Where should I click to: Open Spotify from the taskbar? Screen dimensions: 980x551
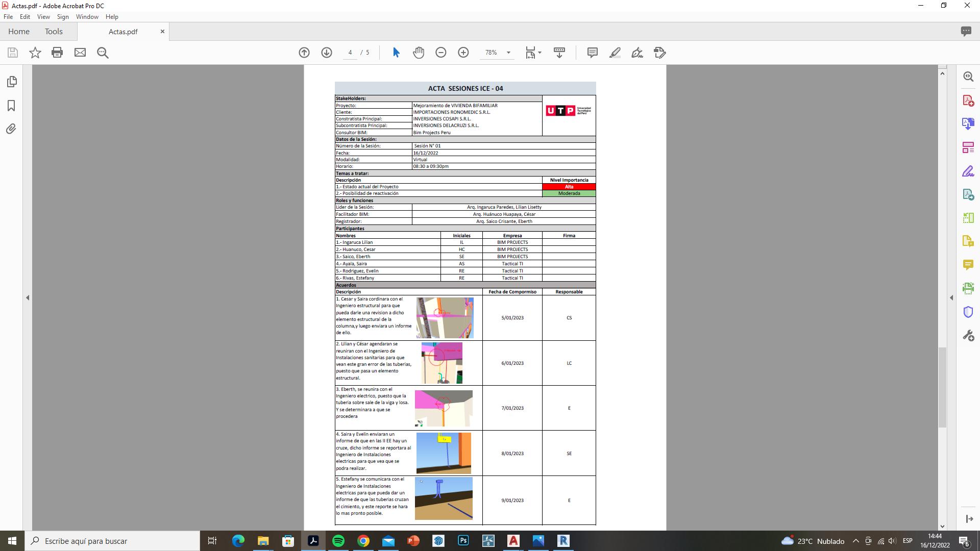pyautogui.click(x=338, y=541)
